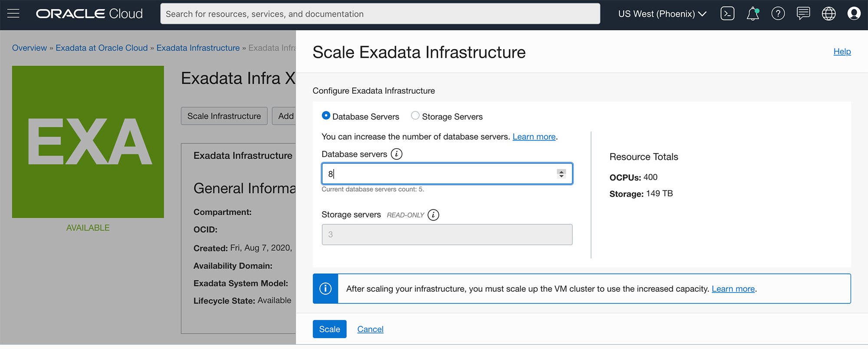Click the globe language icon
Image resolution: width=868 pixels, height=349 pixels.
tap(829, 13)
